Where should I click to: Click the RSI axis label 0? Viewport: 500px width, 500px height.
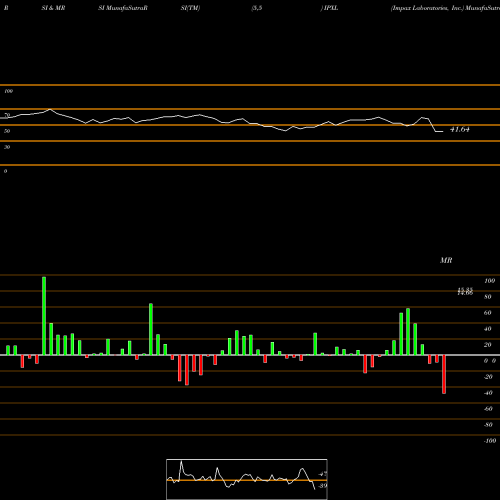coord(5,171)
